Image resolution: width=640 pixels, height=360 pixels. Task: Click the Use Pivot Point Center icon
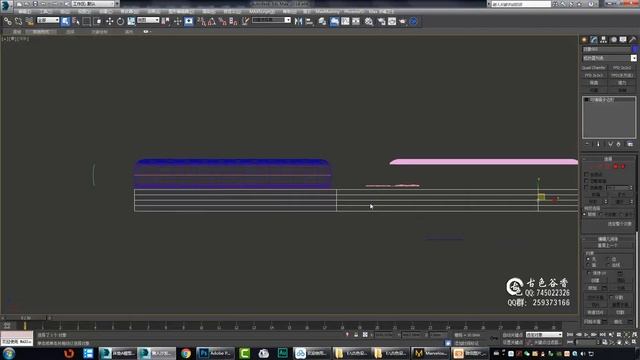166,21
